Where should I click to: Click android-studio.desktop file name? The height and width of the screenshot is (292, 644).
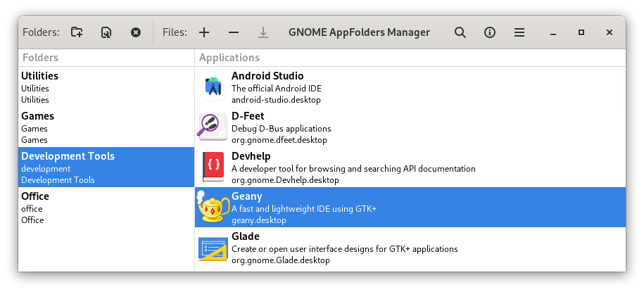[x=276, y=100]
